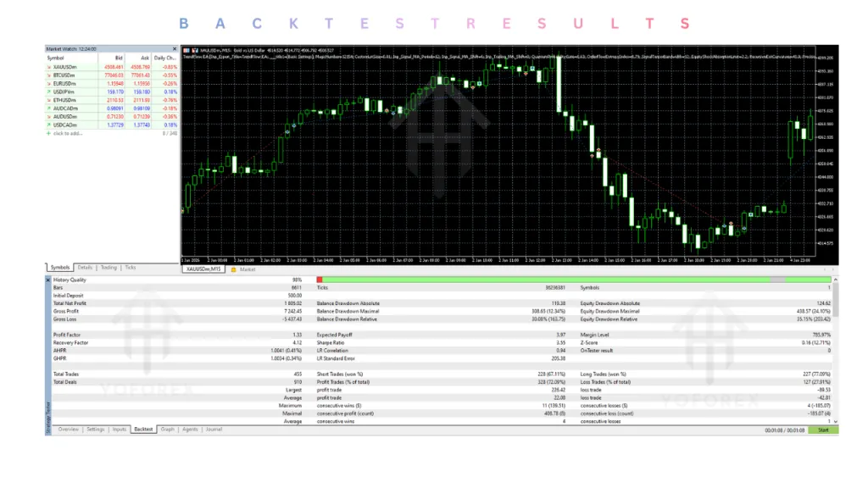Click the green Start button
Viewport: 868px width, 488px height.
pos(823,430)
